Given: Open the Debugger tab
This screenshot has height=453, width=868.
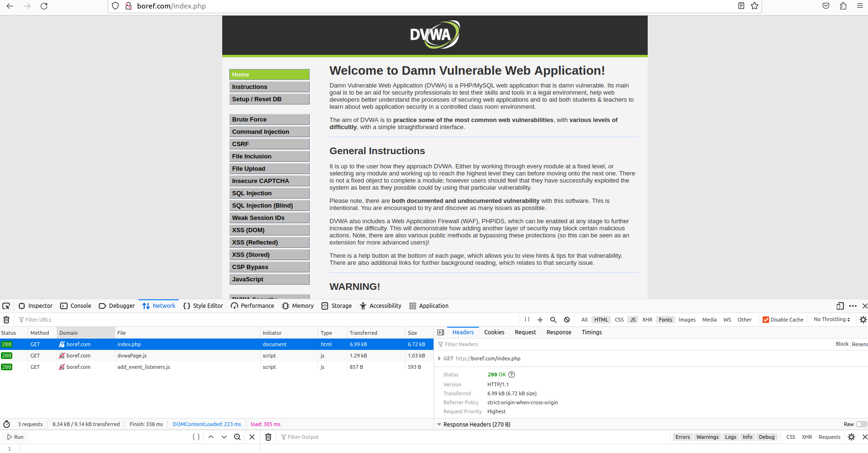Looking at the screenshot, I should click(117, 306).
